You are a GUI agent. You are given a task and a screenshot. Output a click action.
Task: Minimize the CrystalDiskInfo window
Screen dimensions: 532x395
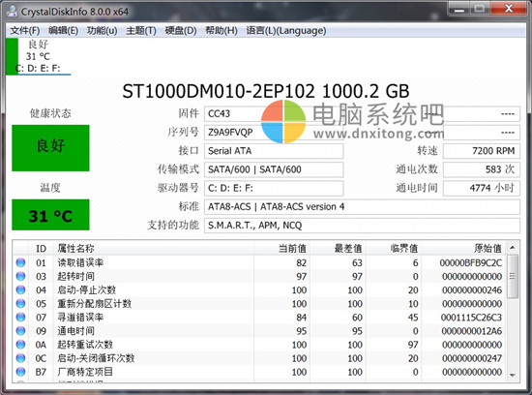(459, 9)
